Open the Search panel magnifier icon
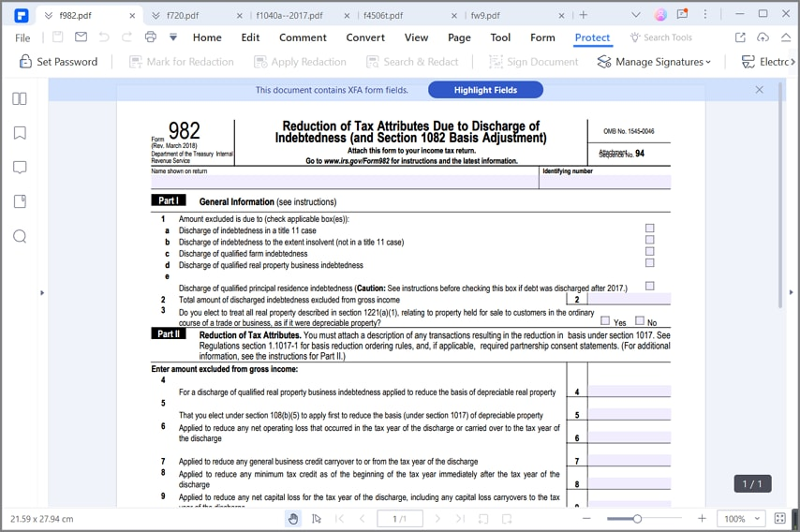800x532 pixels. 20,236
